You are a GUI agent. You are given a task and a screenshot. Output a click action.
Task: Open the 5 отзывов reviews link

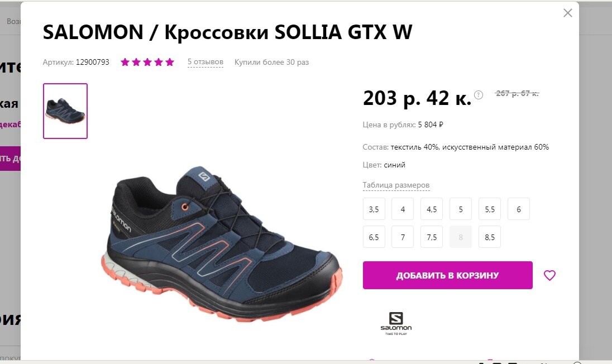pos(205,62)
